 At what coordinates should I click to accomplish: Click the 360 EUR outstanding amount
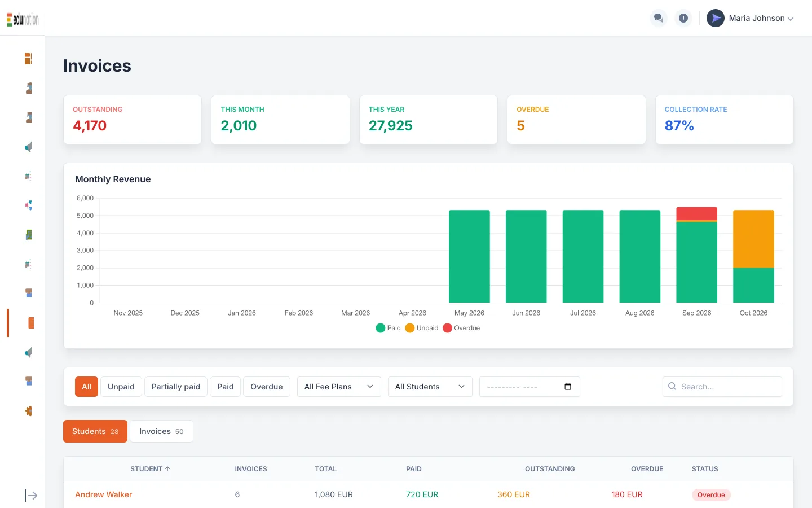pos(514,494)
